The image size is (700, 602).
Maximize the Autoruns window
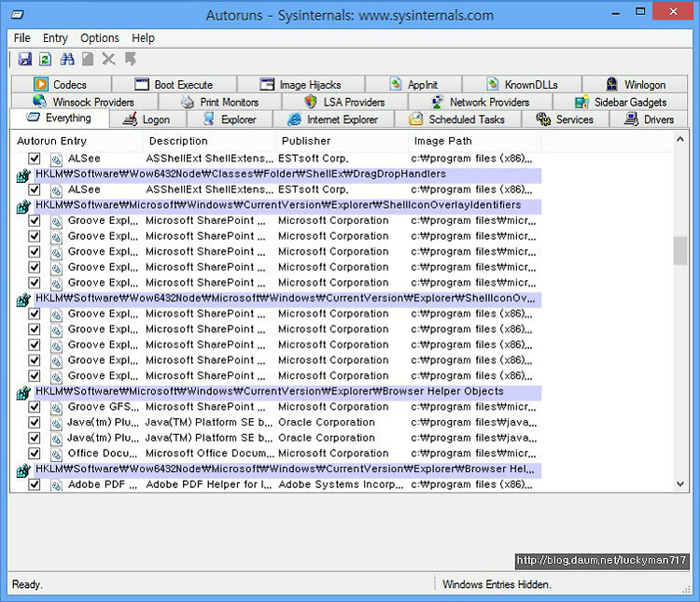(640, 12)
